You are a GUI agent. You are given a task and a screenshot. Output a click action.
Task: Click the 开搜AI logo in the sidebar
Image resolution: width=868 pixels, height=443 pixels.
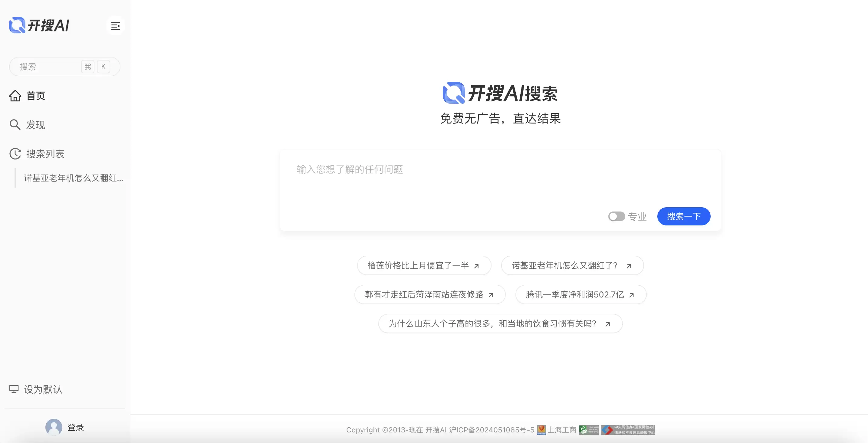pos(39,25)
